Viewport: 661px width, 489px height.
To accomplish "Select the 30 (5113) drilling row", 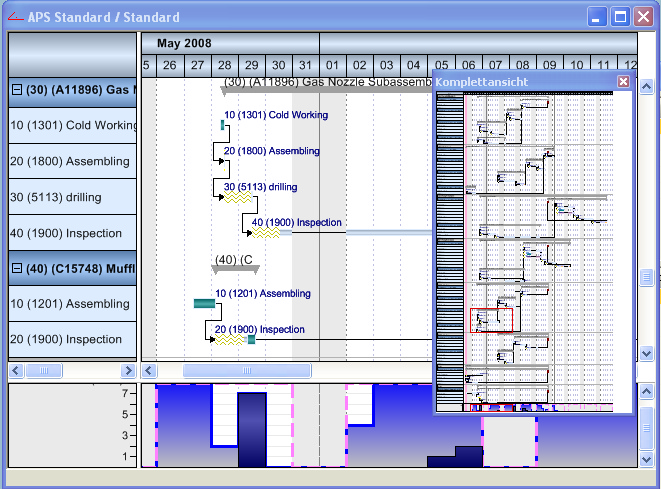I will (x=72, y=197).
